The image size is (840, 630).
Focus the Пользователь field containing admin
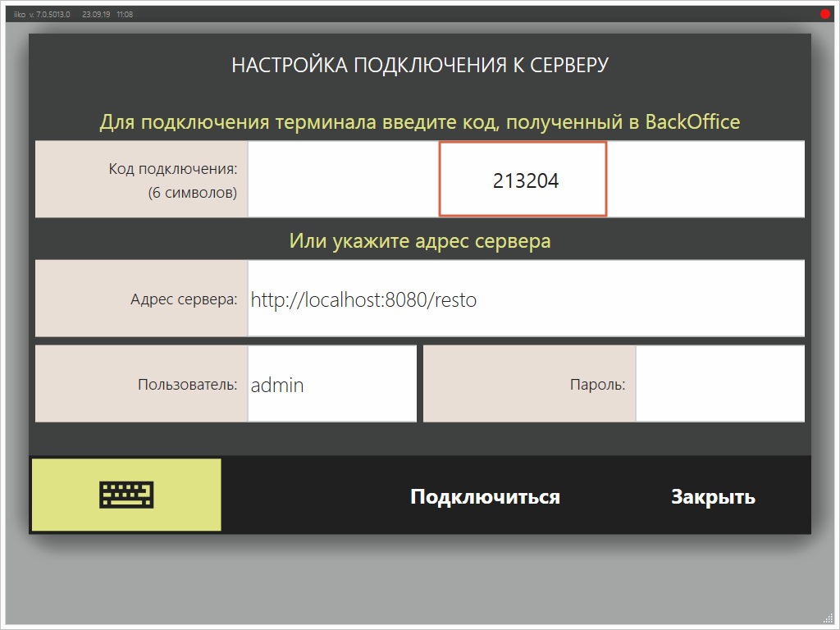(x=331, y=383)
